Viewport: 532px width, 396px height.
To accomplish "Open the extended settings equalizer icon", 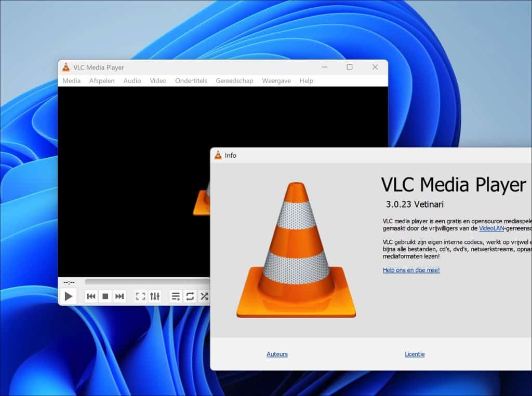I will point(154,296).
